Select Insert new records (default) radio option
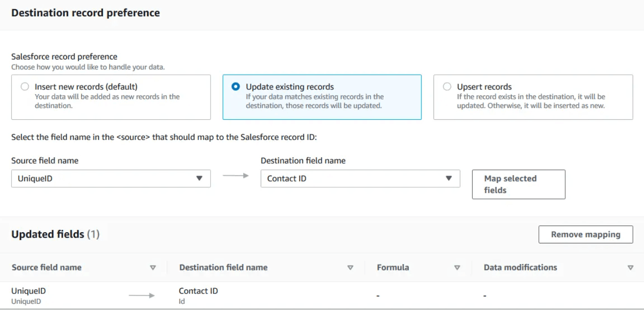644x310 pixels. (x=25, y=87)
